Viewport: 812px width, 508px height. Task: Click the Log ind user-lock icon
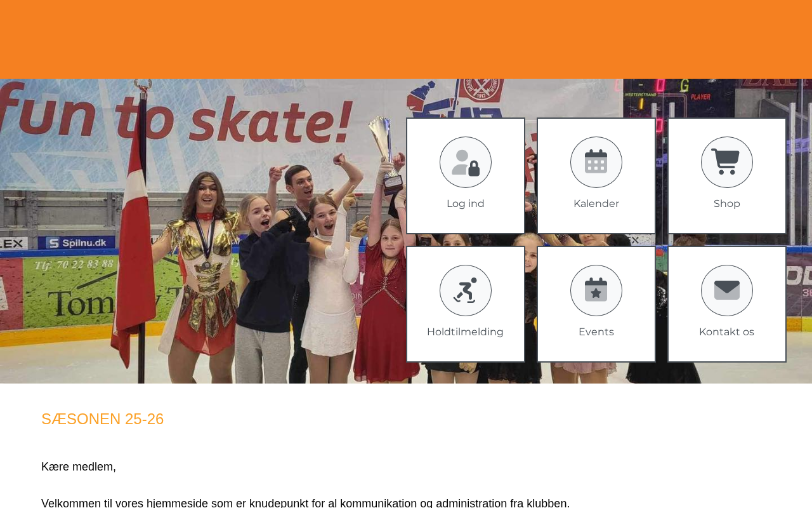click(x=466, y=163)
